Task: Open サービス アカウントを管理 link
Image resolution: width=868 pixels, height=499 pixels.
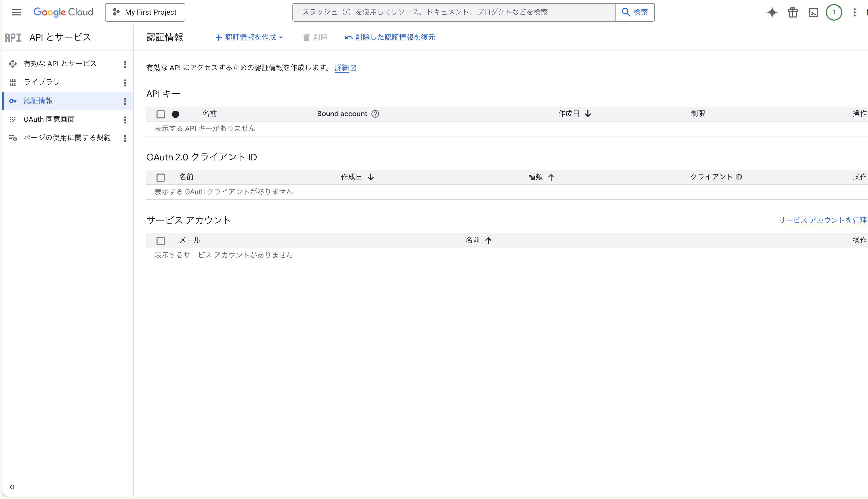Action: 823,220
